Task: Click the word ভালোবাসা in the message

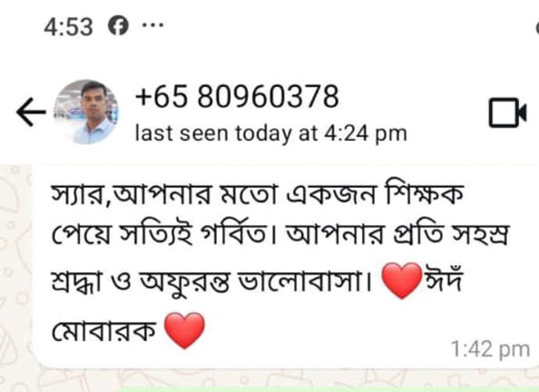Action: [x=299, y=281]
